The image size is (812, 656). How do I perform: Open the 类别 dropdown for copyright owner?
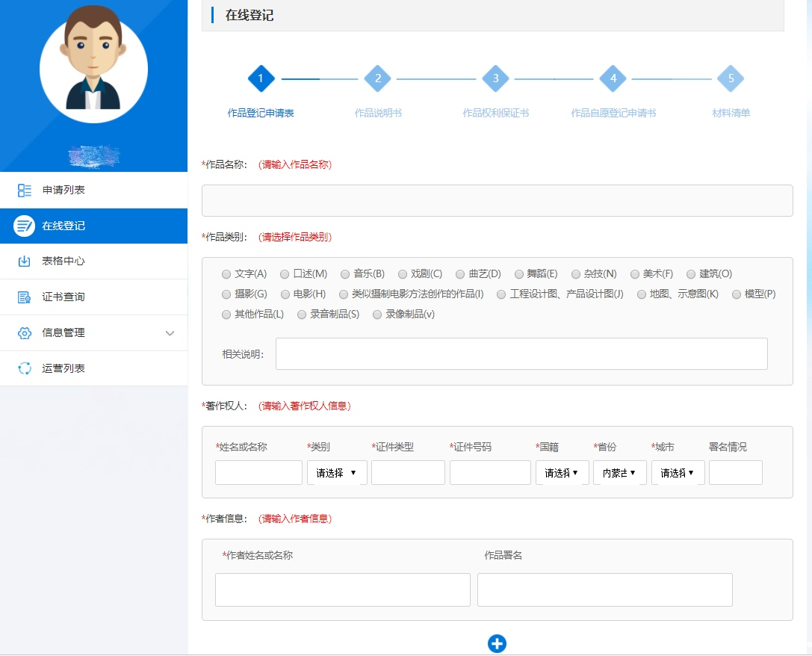click(x=336, y=473)
